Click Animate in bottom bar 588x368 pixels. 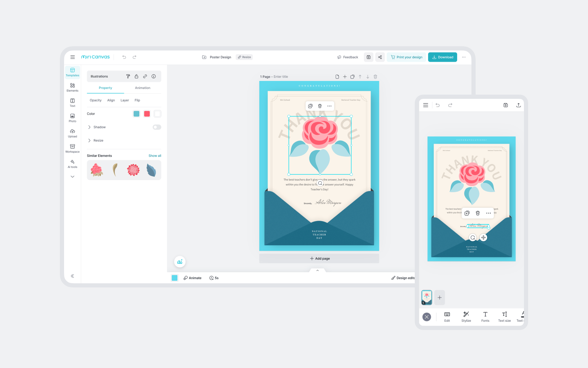click(x=192, y=278)
